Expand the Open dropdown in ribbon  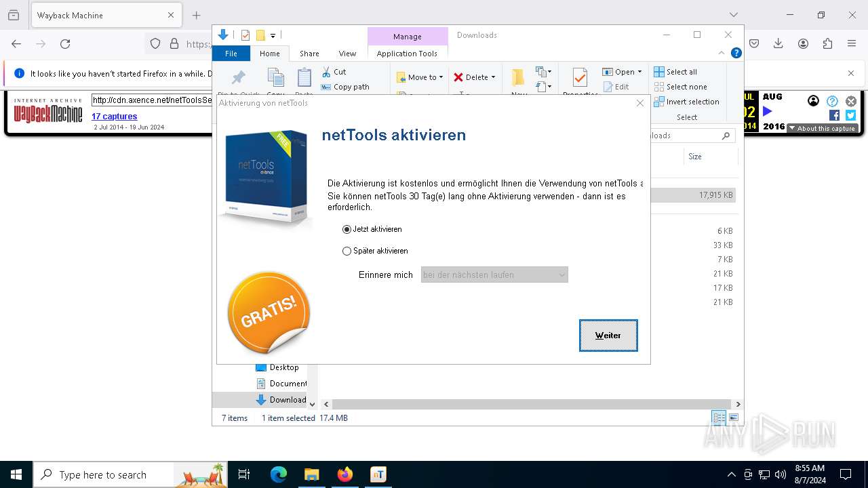click(x=639, y=72)
